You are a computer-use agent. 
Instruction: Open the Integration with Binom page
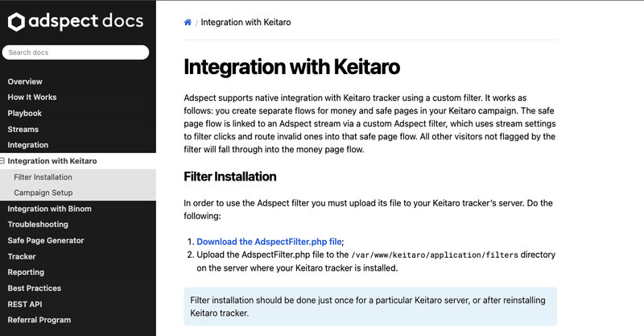49,209
